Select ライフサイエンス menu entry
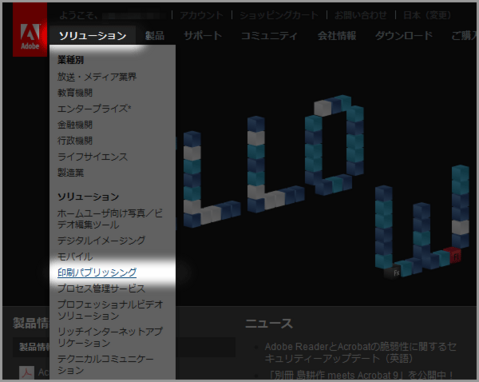The width and height of the screenshot is (479, 382). click(93, 157)
